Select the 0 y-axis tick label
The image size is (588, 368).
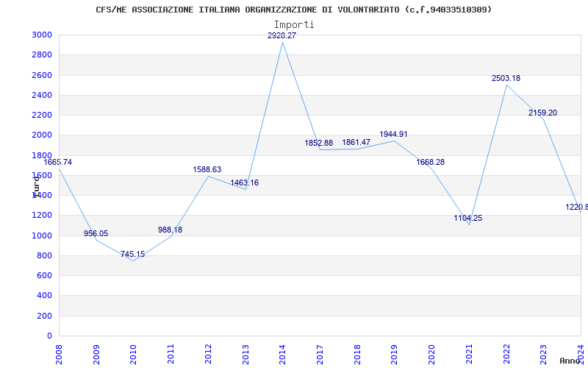click(50, 336)
